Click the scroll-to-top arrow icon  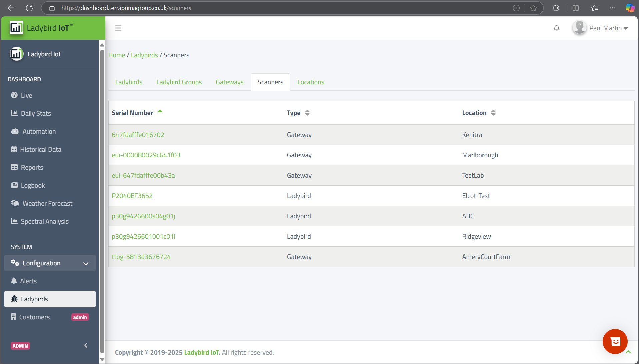pyautogui.click(x=628, y=352)
